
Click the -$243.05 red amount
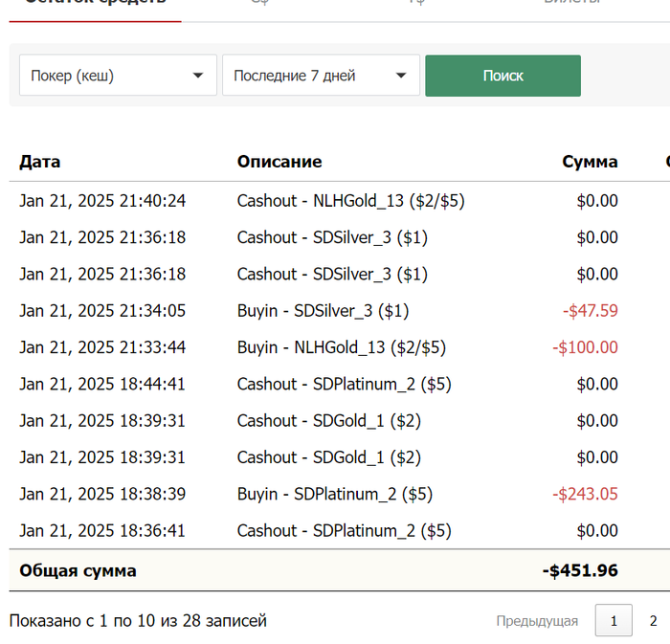point(585,494)
